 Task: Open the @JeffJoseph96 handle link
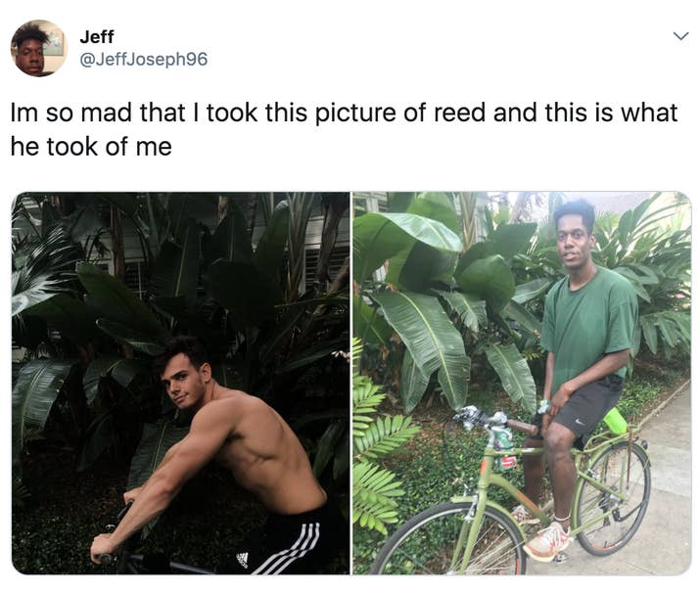(144, 60)
